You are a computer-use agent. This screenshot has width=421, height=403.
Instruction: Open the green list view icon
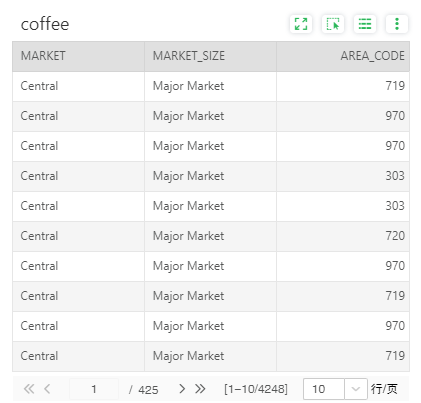tap(365, 24)
